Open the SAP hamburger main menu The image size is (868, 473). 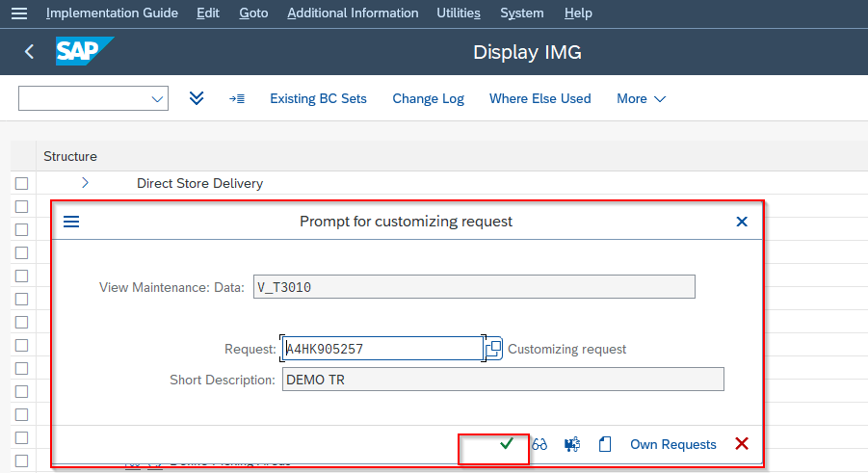[19, 13]
